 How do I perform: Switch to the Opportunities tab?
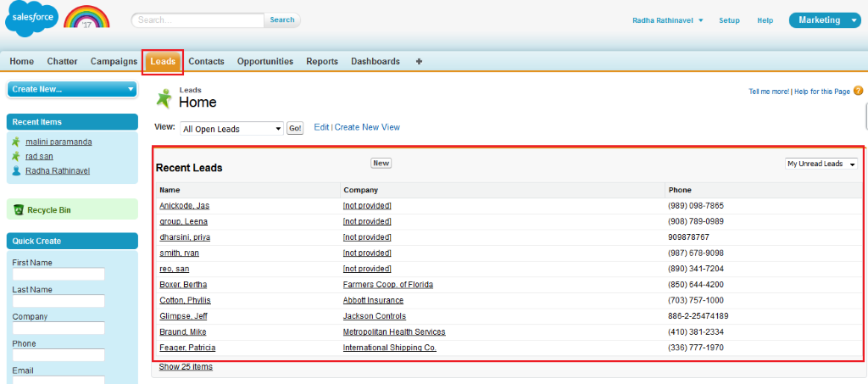click(265, 61)
